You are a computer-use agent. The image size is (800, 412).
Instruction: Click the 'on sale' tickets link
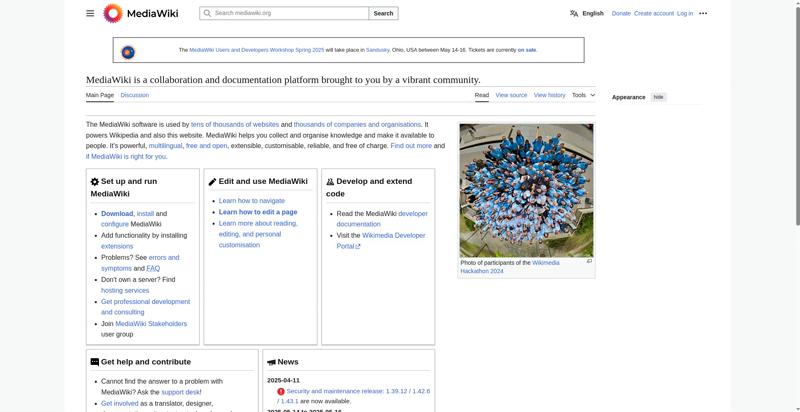click(527, 50)
